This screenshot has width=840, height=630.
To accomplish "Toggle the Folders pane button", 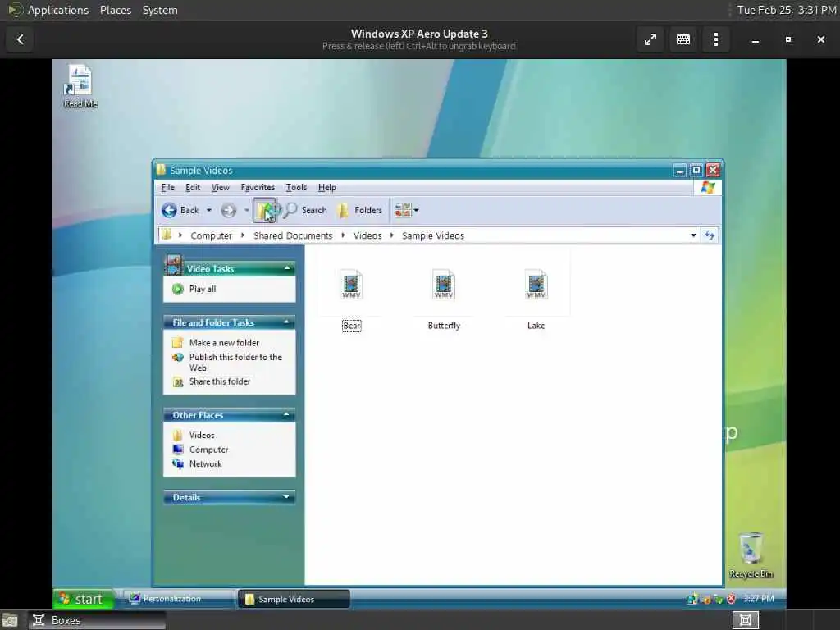I will point(360,210).
